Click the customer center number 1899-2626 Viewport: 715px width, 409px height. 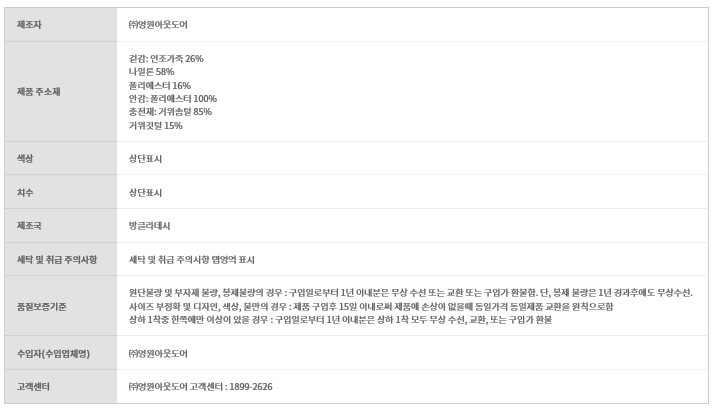[250, 386]
